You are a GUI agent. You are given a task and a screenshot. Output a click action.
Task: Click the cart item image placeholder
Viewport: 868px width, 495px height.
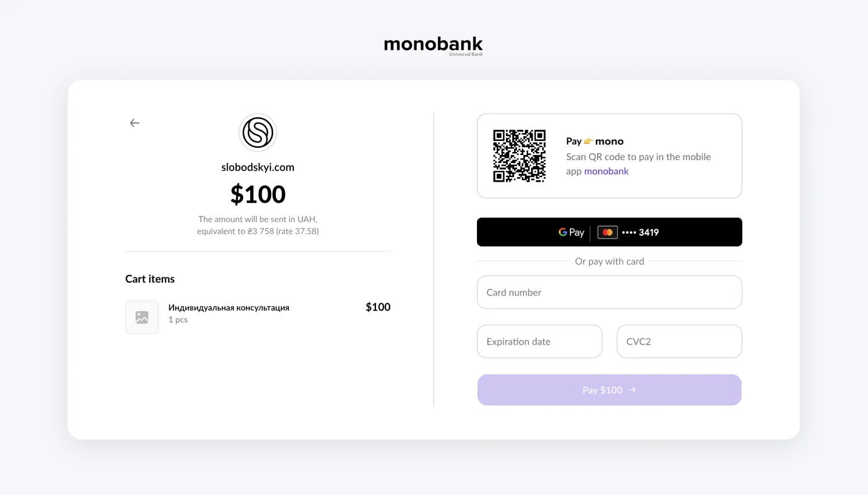click(x=142, y=317)
